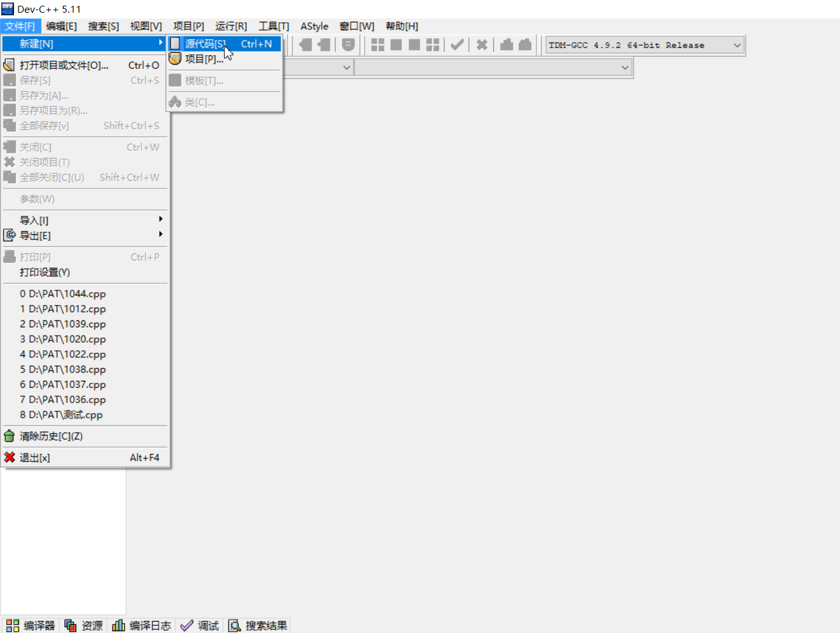Click the Compile toolbar icon with four squares
This screenshot has width=840, height=633.
[377, 45]
